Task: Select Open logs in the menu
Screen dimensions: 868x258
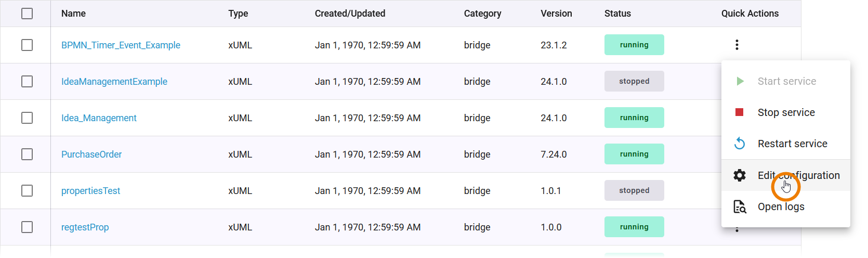Action: 781,207
